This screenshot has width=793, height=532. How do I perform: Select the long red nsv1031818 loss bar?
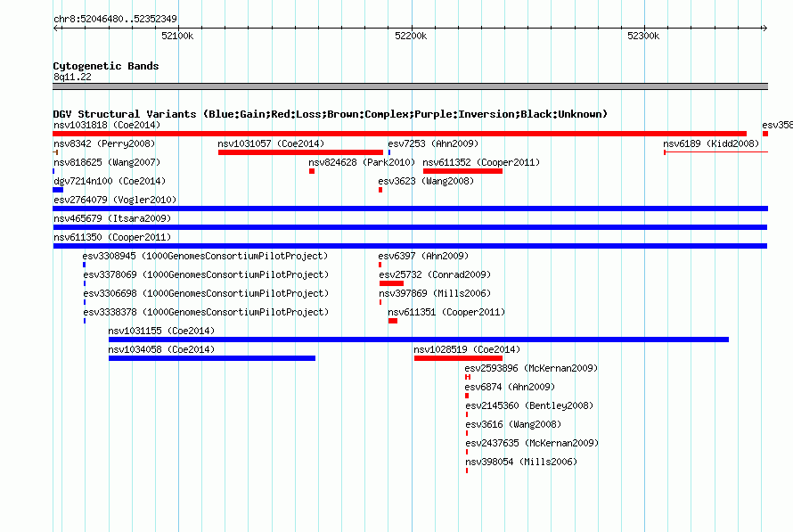tap(399, 134)
